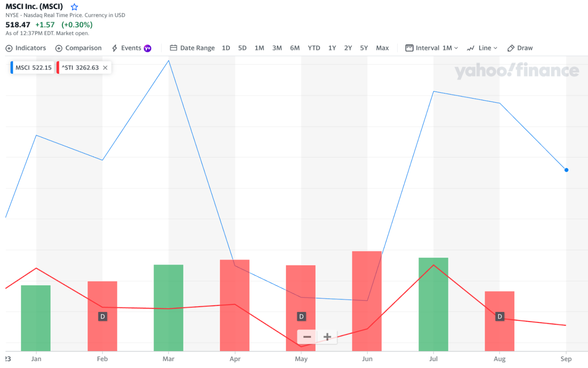Click the Line chart type icon
588x368 pixels.
(x=470, y=48)
